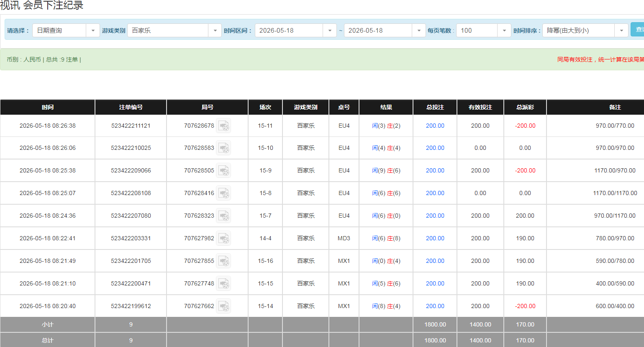Select bet number 523422199612
This screenshot has width=644, height=347.
(131, 306)
